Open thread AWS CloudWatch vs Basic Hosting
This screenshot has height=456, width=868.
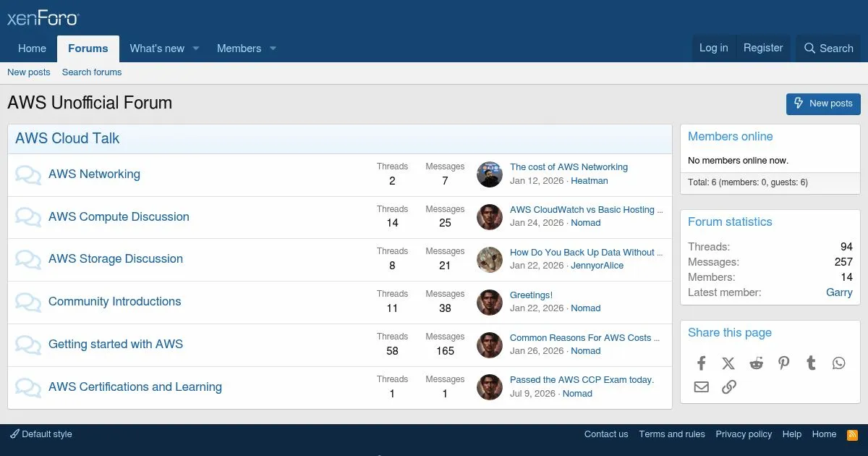pos(587,210)
